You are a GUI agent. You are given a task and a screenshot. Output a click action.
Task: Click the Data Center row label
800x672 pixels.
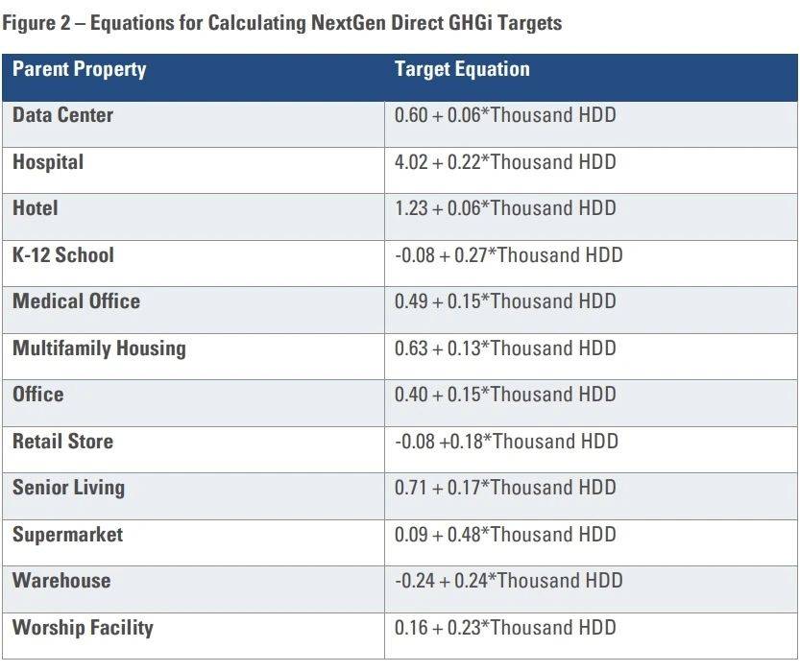coord(62,115)
